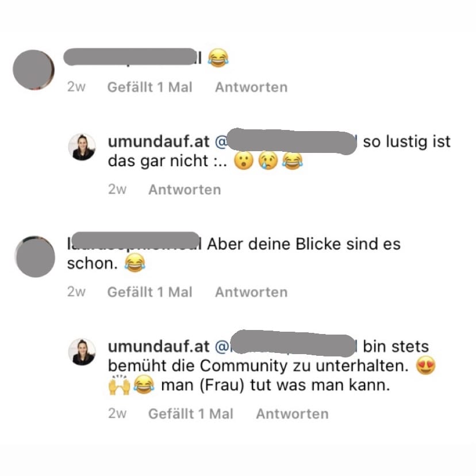Click the crying face emoji in the reply
Image resolution: width=476 pixels, height=476 pixels.
pyautogui.click(x=268, y=160)
